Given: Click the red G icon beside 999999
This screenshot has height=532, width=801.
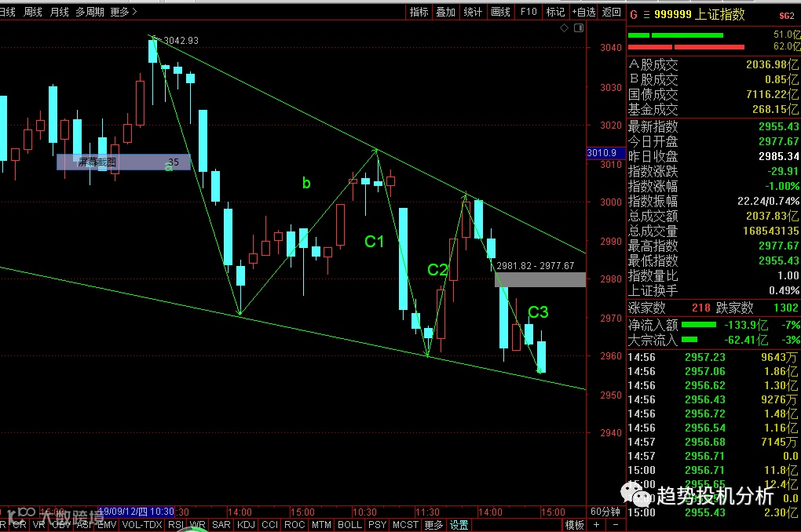Looking at the screenshot, I should [x=634, y=15].
